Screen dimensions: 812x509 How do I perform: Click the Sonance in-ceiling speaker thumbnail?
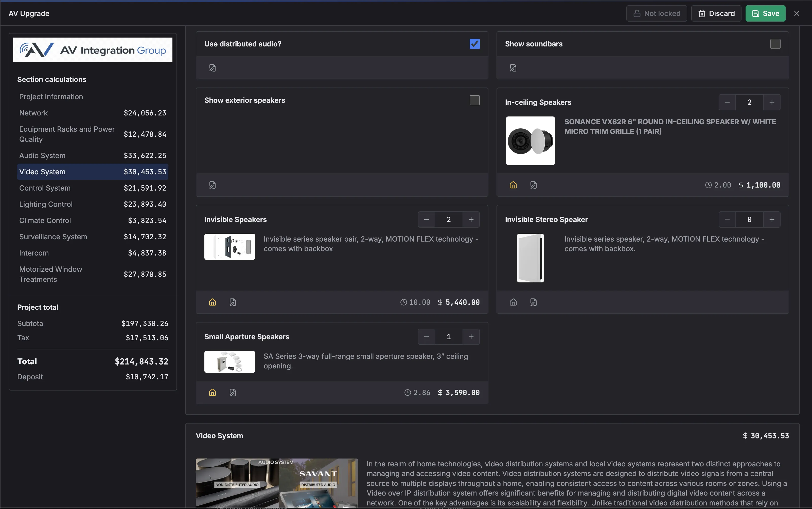[x=530, y=141]
